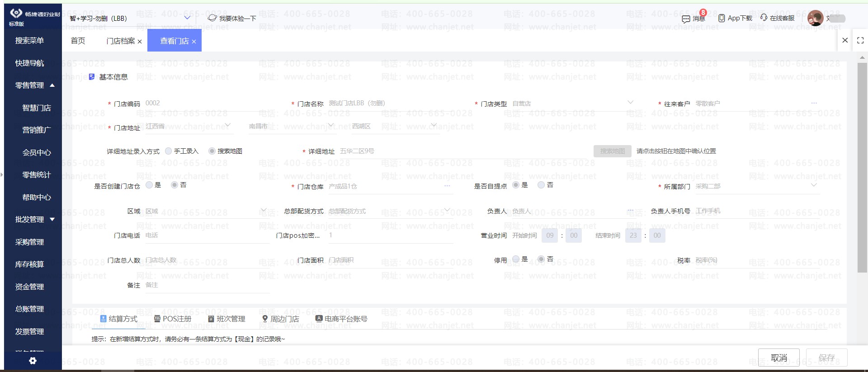The height and width of the screenshot is (372, 868).
Task: Click the 取消 button
Action: click(x=778, y=358)
